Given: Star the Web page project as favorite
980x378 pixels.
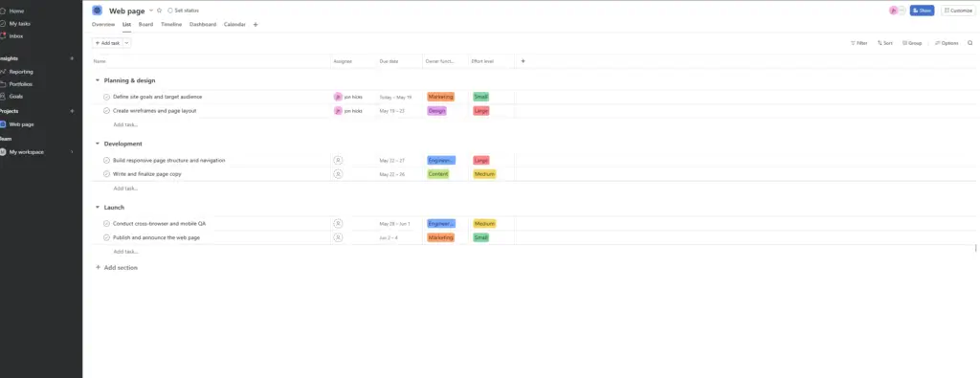Looking at the screenshot, I should pos(160,11).
